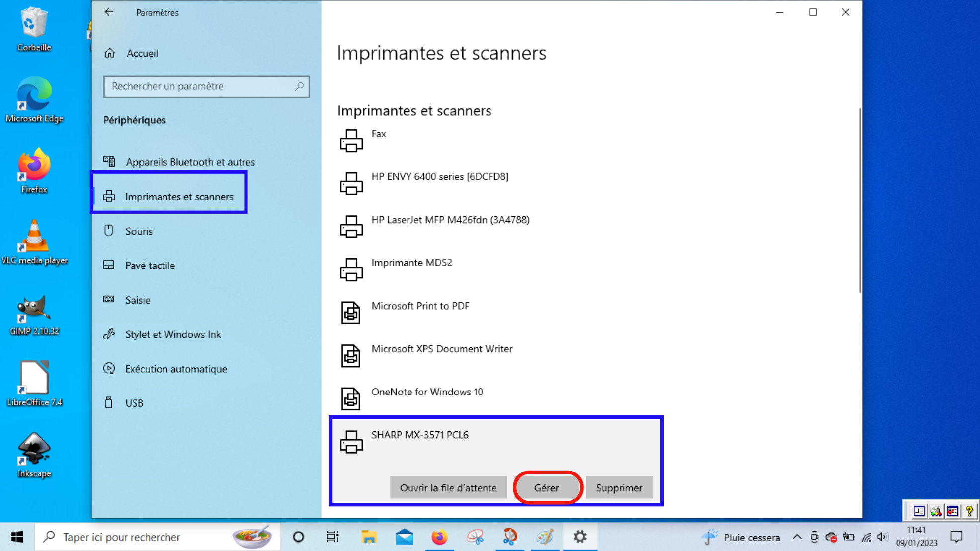Click the battery power tray icon
Image resolution: width=980 pixels, height=551 pixels.
(x=849, y=537)
